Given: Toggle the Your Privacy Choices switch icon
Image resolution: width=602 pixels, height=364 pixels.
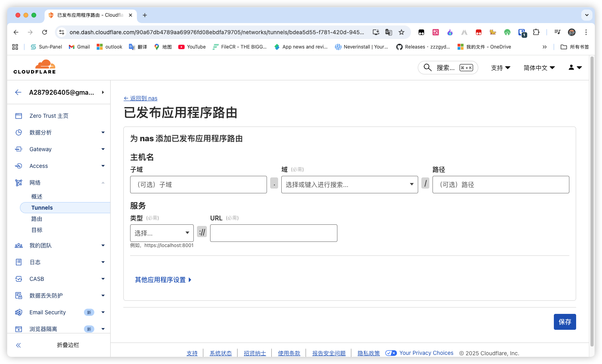Looking at the screenshot, I should [391, 353].
